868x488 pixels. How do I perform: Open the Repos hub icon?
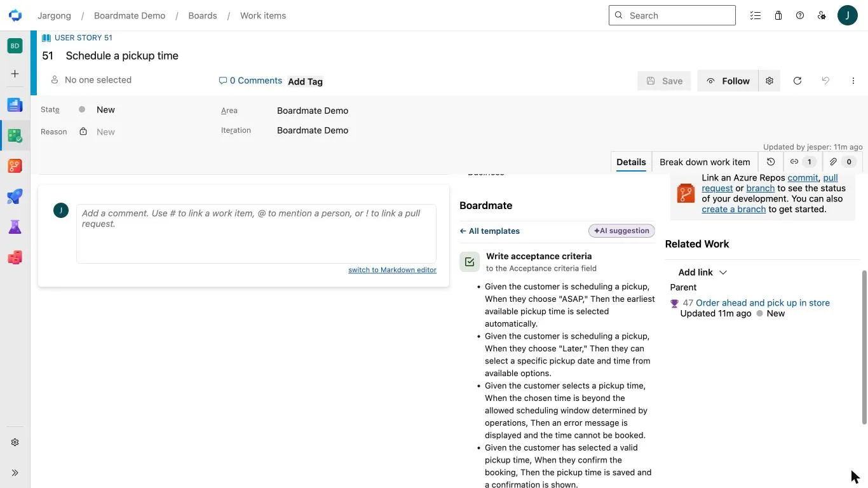tap(15, 166)
